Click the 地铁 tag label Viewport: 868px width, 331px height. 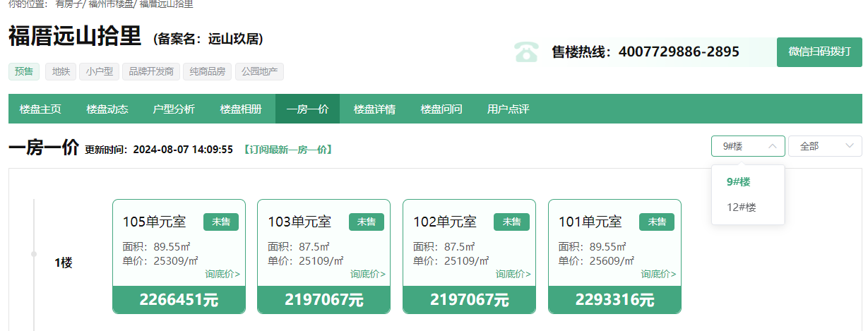click(x=61, y=71)
